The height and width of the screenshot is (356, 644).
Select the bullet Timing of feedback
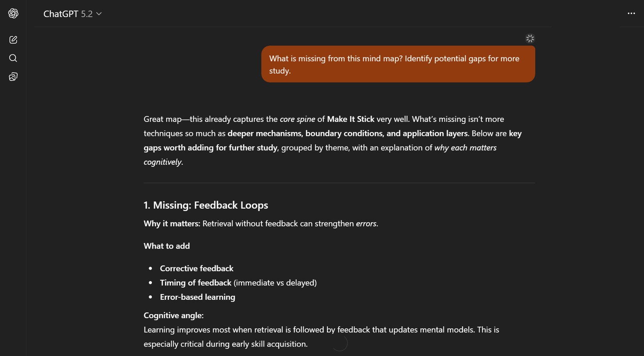[x=195, y=283]
